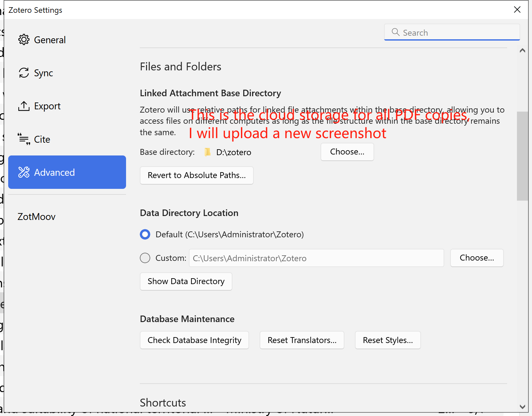Click the search magnifier icon
Viewport: 532px width, 416px height.
pos(395,32)
